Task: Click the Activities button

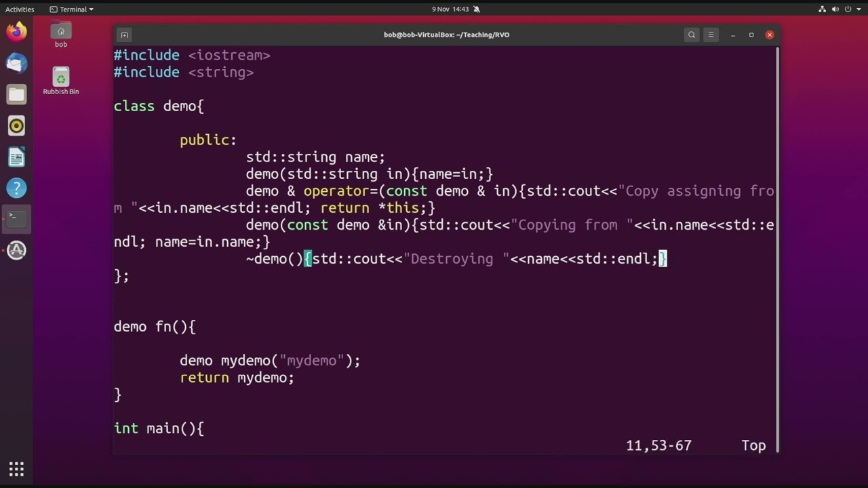Action: [x=20, y=9]
